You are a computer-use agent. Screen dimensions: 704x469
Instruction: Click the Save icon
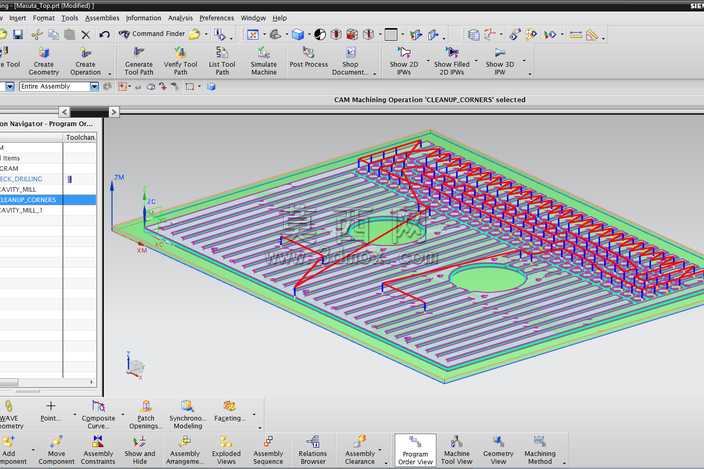(18, 35)
